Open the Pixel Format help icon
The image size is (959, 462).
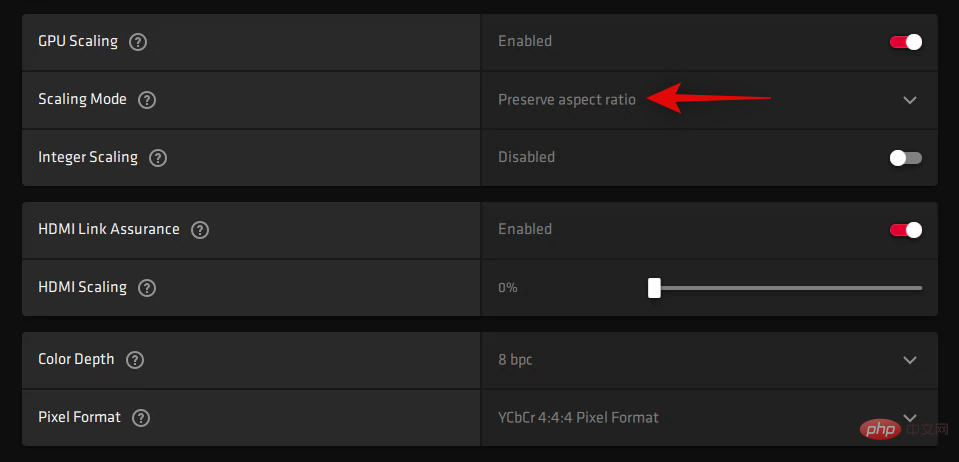(x=141, y=418)
